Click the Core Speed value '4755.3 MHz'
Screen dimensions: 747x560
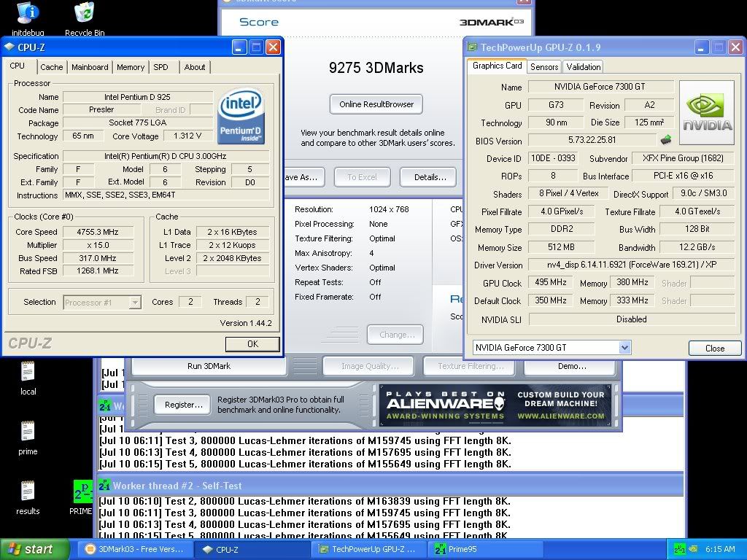click(98, 232)
